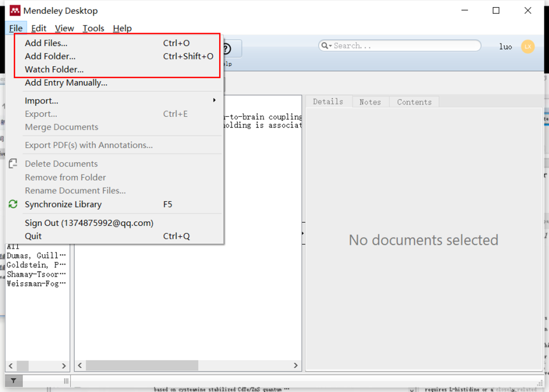The width and height of the screenshot is (549, 392).
Task: Click document list scrollbar right arrow
Action: point(295,366)
